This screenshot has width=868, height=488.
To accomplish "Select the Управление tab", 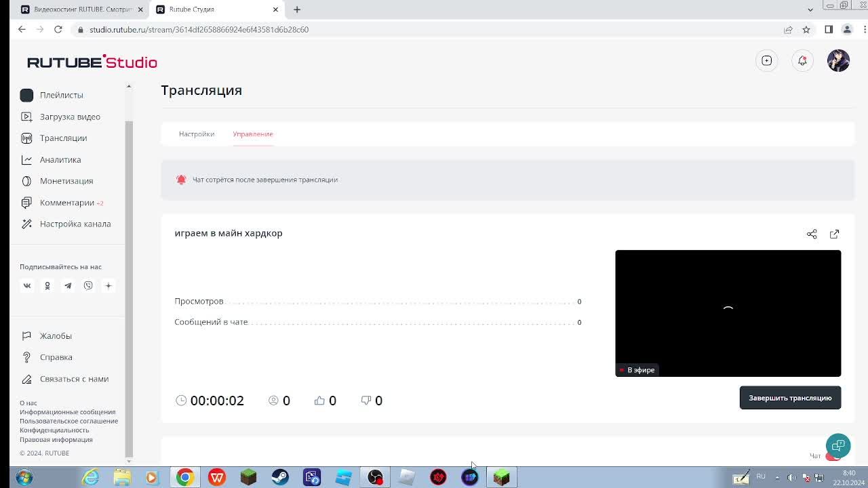I will point(253,134).
